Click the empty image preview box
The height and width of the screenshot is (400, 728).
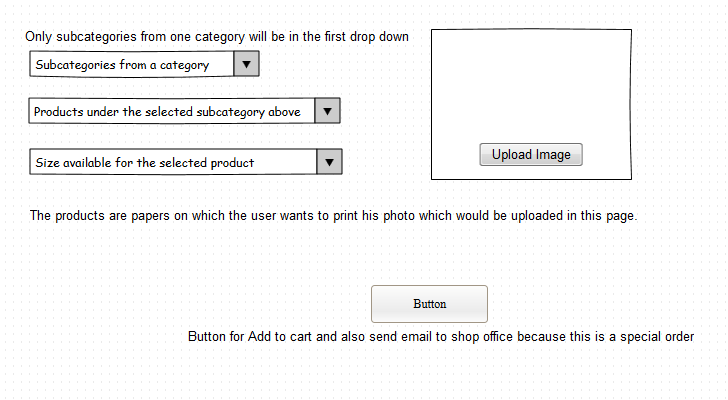pos(531,85)
